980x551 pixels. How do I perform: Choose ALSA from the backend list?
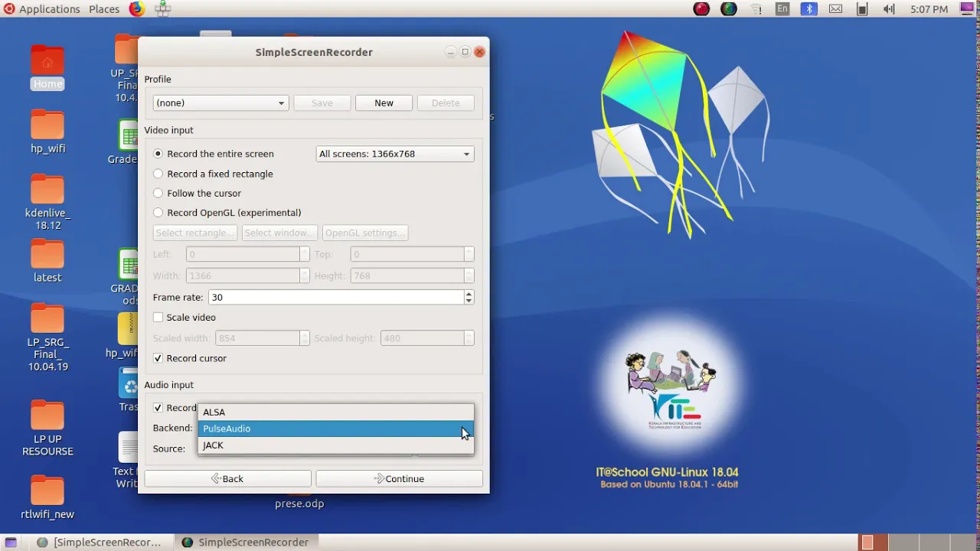336,412
